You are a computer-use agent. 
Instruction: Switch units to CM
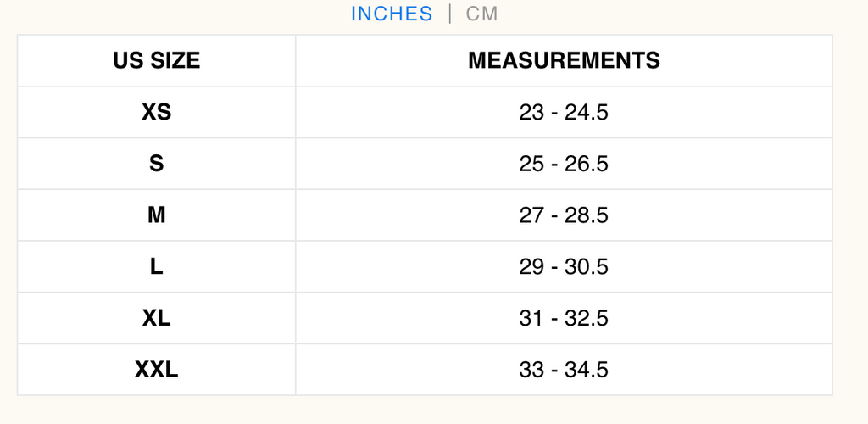[x=481, y=14]
